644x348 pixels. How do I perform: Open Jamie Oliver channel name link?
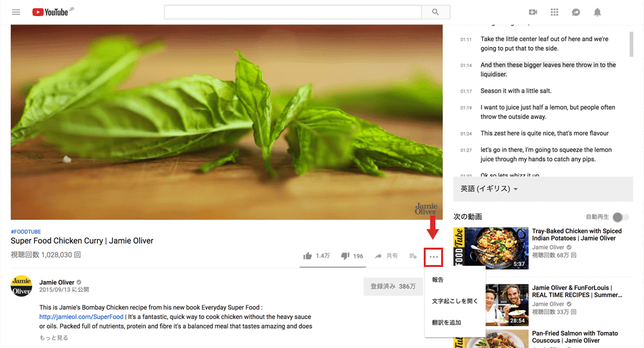point(57,282)
